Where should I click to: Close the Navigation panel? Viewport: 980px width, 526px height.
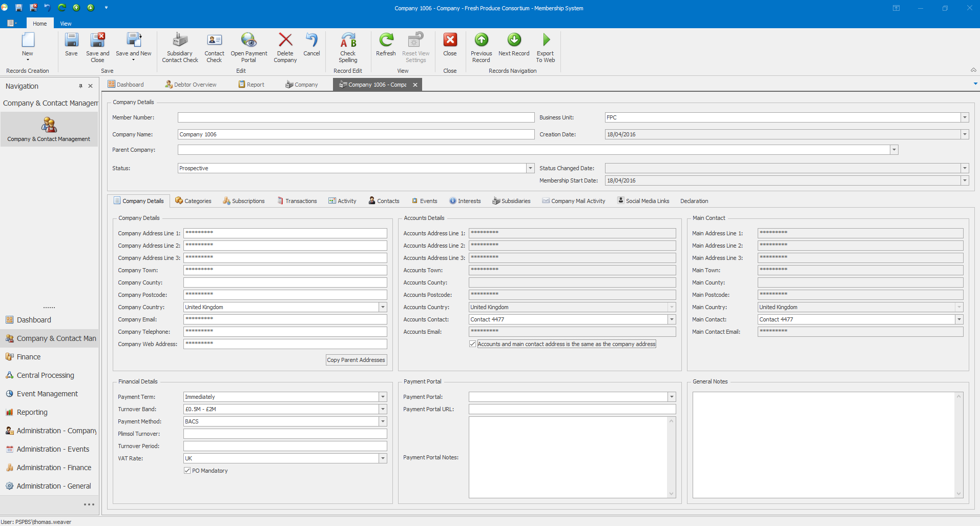pos(91,86)
